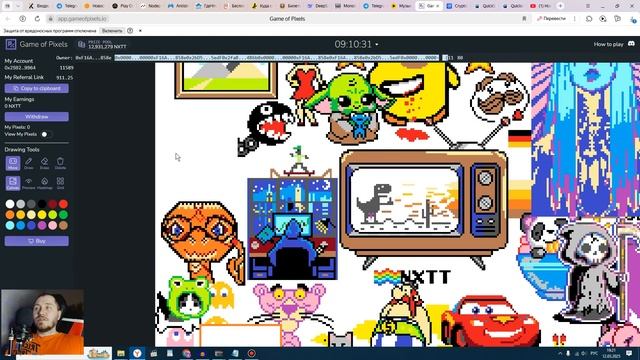Click the red race car pixel art

tap(490, 321)
